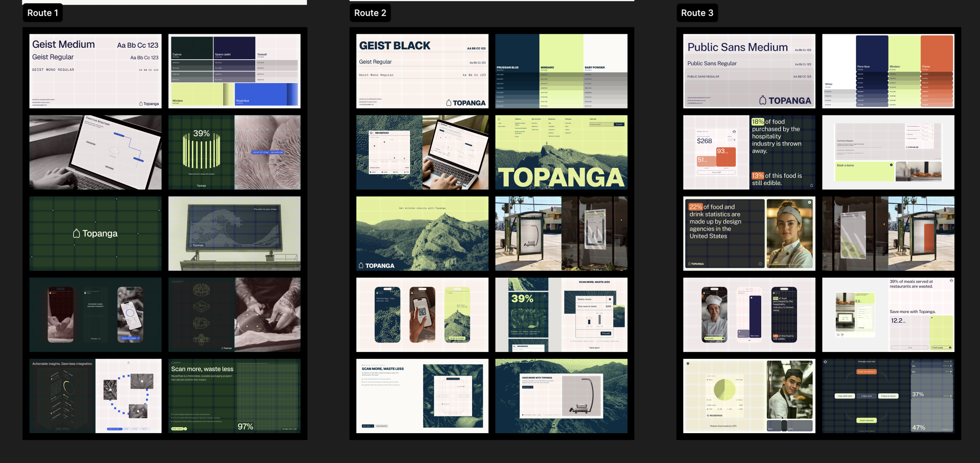The width and height of the screenshot is (980, 463).
Task: Click the '22% of food and drink' statement
Action: [x=715, y=222]
